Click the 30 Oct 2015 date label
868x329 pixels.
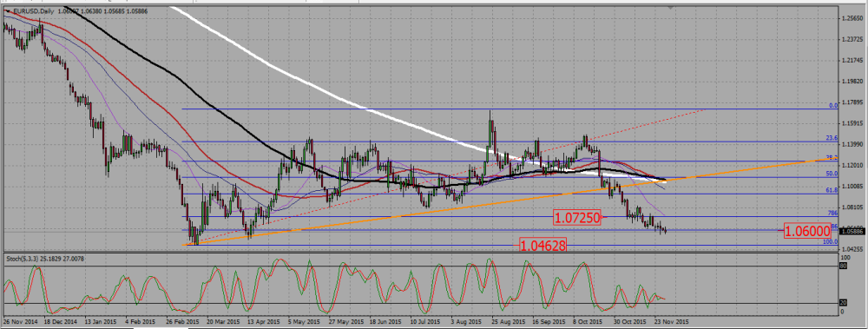point(629,321)
